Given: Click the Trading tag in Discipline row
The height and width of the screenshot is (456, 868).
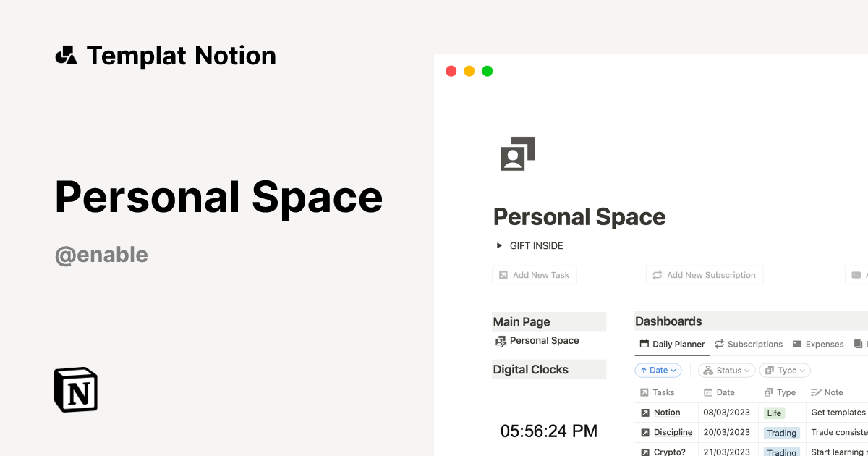Looking at the screenshot, I should pos(782,433).
